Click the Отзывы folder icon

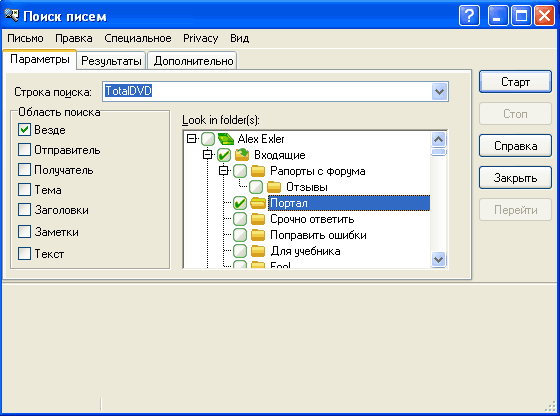274,187
